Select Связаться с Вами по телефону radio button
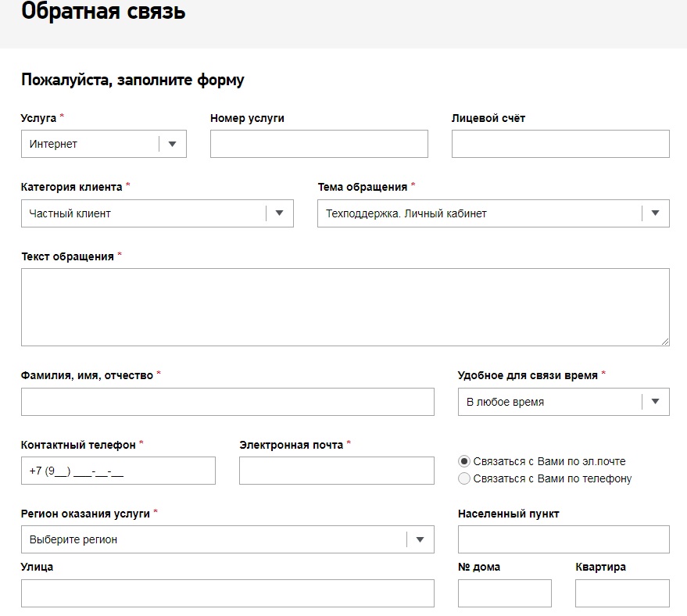687x616 pixels. click(464, 478)
